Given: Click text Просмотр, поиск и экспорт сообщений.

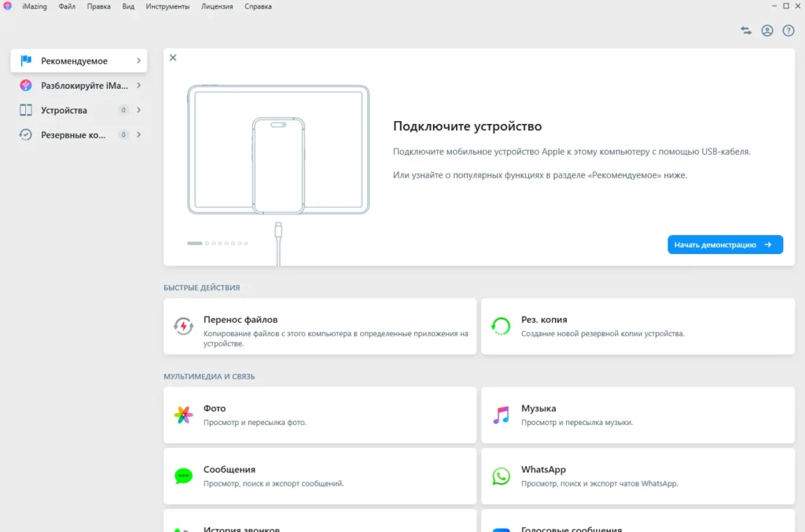Looking at the screenshot, I should click(x=273, y=483).
